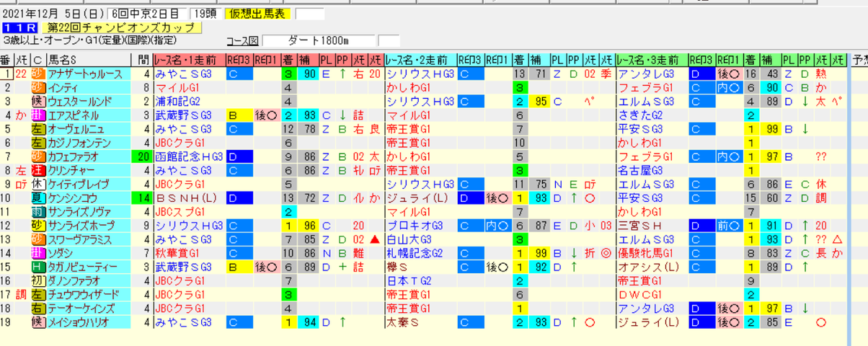Click 日本TG2 in ダノンファラオ's row

(409, 280)
